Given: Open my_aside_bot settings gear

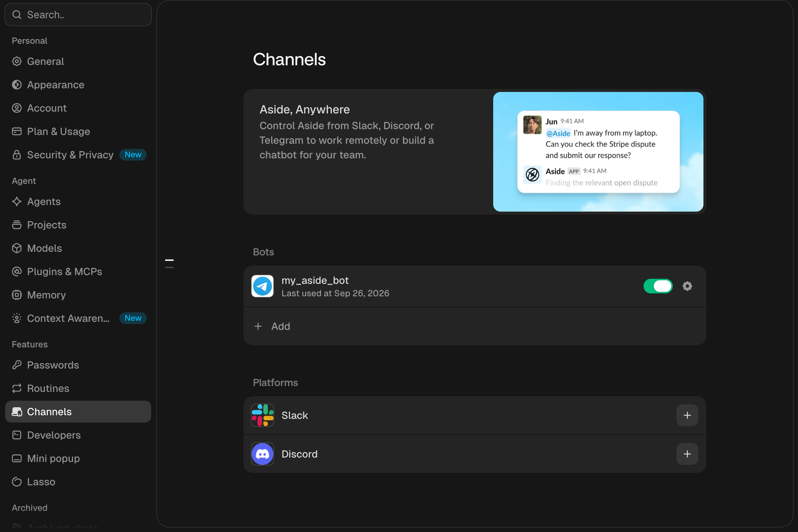Looking at the screenshot, I should (687, 286).
